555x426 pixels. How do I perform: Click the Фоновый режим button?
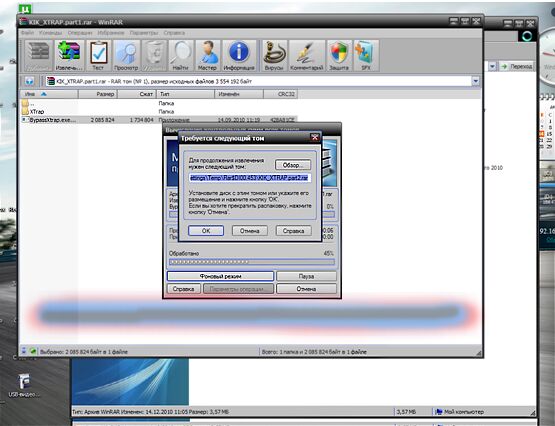coord(220,276)
